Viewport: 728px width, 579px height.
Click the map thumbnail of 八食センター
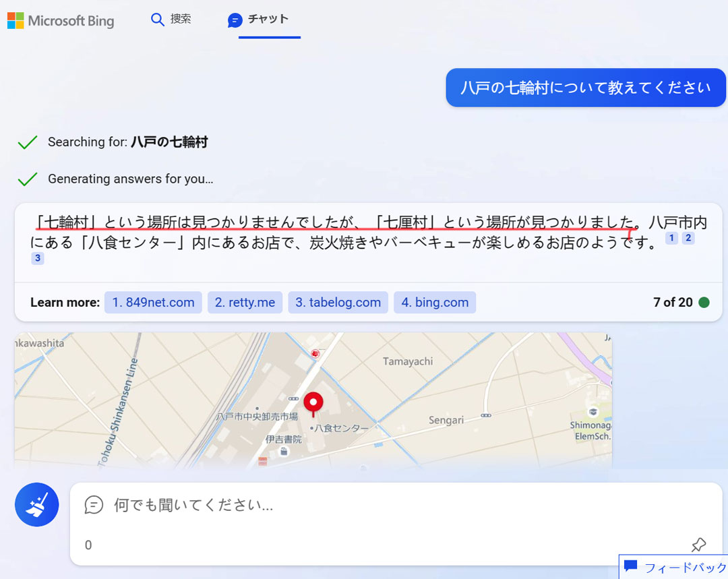(x=313, y=400)
